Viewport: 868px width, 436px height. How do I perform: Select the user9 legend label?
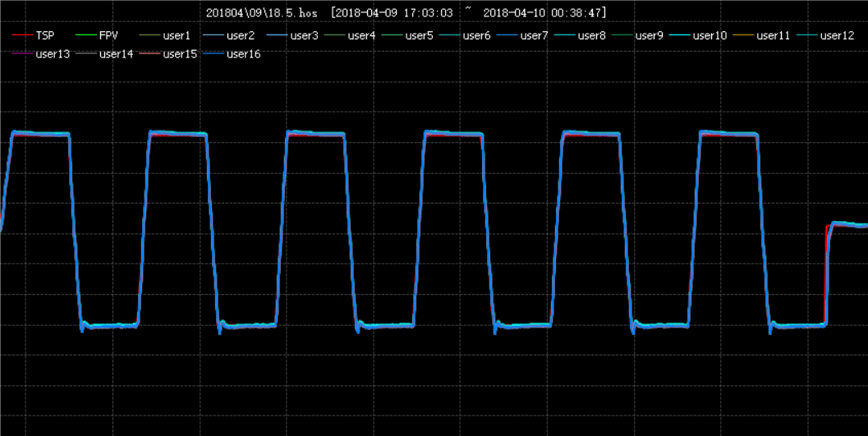click(650, 35)
